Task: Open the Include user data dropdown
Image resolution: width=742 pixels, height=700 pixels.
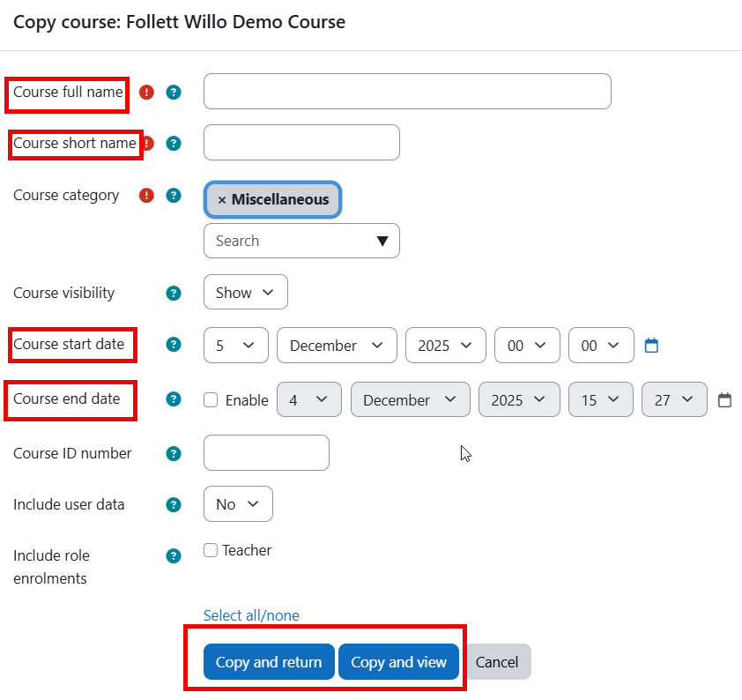Action: click(238, 503)
